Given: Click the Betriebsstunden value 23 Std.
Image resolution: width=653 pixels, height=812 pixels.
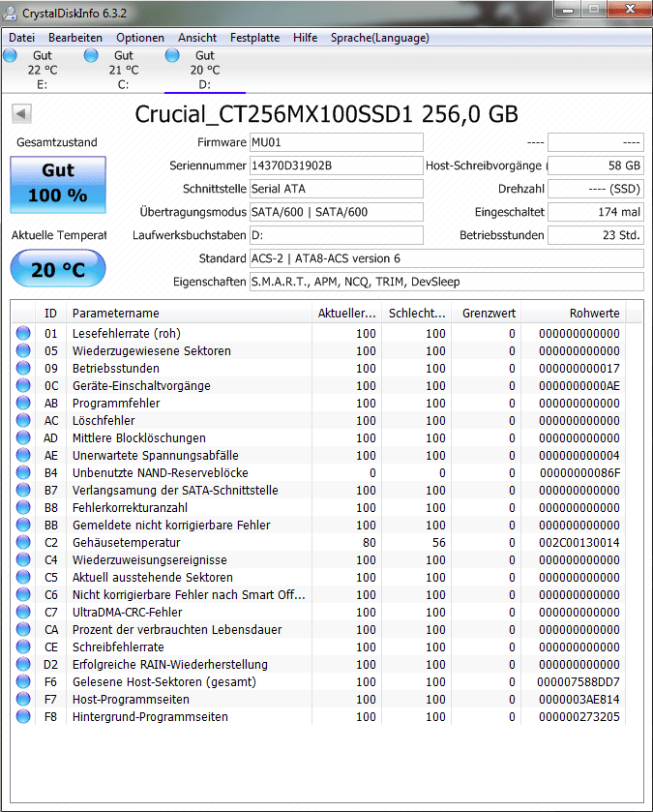Looking at the screenshot, I should coord(596,235).
